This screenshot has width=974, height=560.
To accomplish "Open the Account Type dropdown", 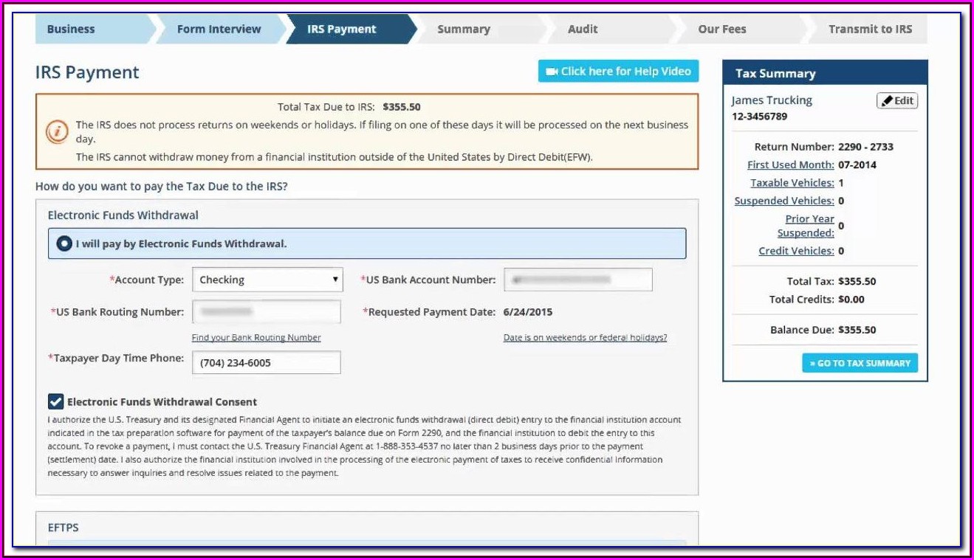I will click(x=267, y=280).
